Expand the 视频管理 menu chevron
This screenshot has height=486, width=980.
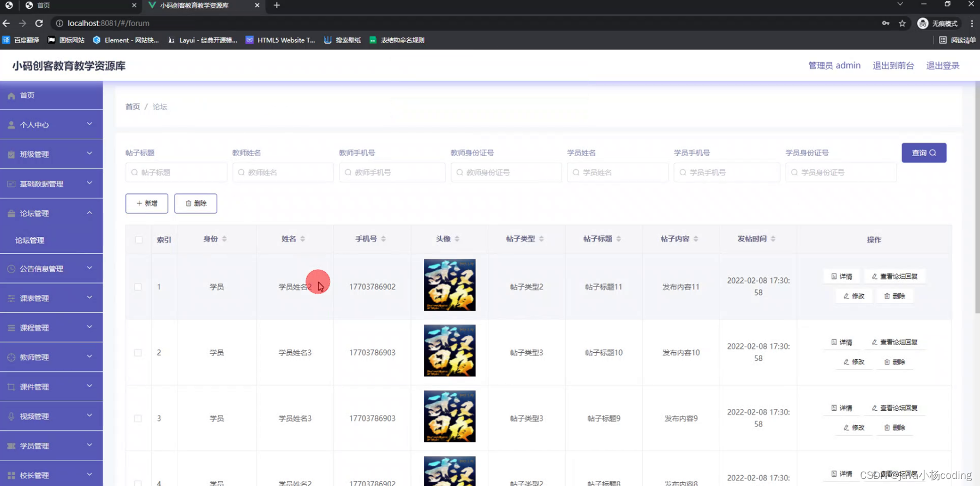click(89, 415)
